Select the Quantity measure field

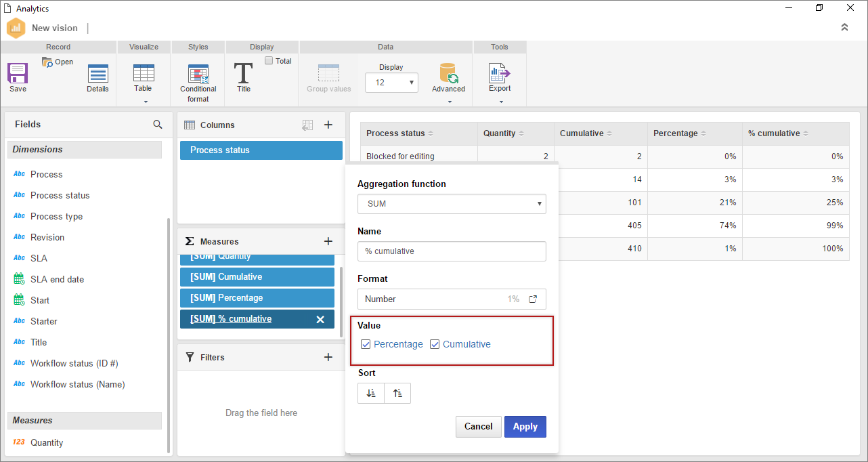point(47,442)
